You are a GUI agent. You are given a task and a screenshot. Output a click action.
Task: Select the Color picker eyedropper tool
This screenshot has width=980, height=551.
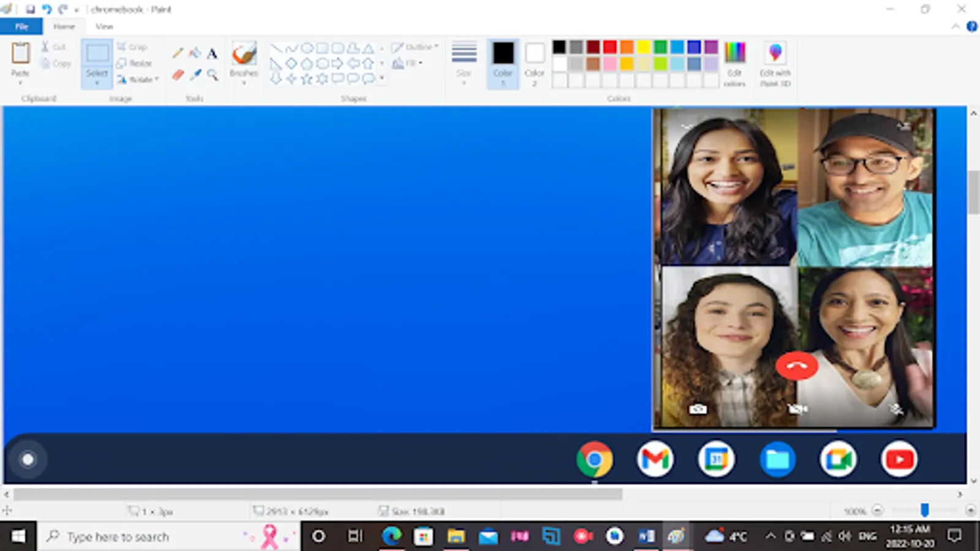[195, 75]
